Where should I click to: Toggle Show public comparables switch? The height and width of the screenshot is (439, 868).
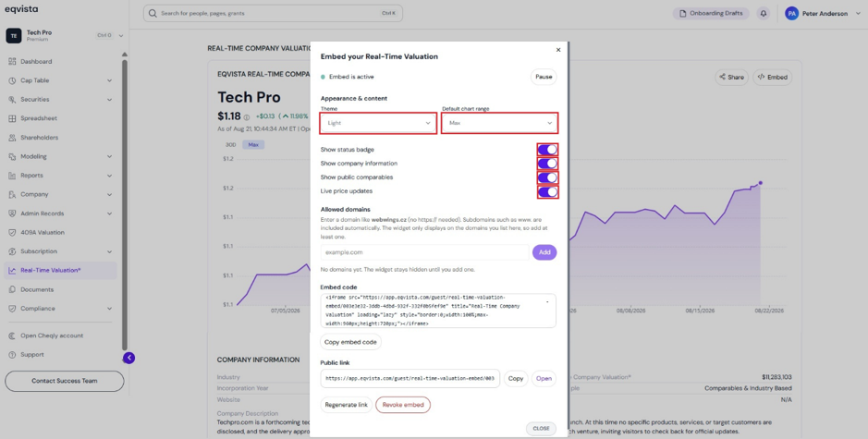pos(547,177)
